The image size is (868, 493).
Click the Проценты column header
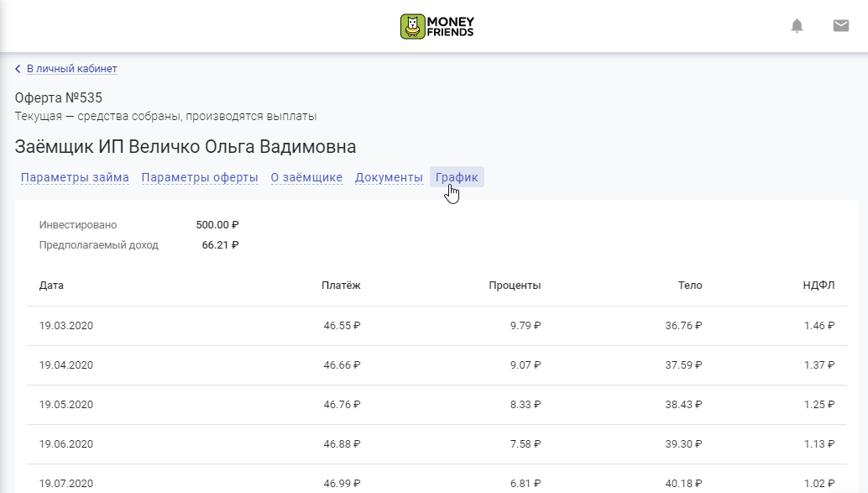(515, 286)
